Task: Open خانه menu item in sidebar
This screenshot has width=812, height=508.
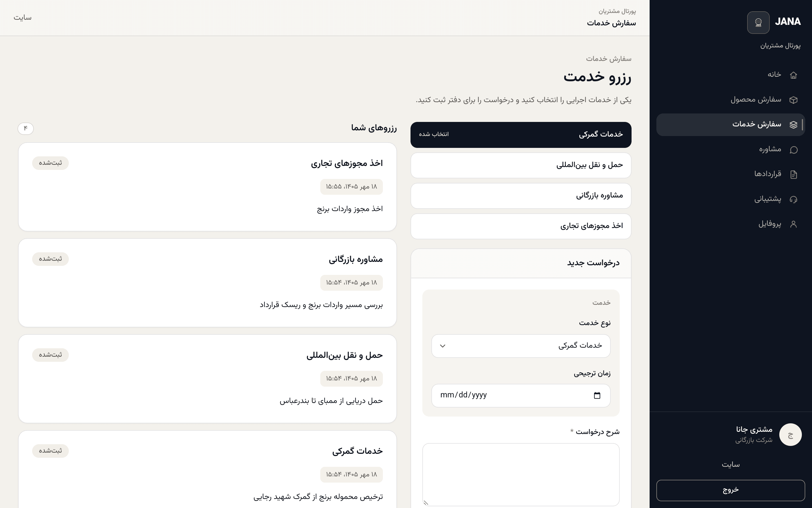Action: pos(731,75)
